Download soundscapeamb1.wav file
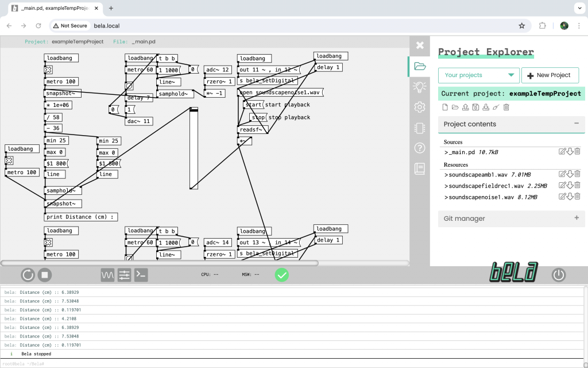Screen dimensions: 588x368 pyautogui.click(x=570, y=174)
